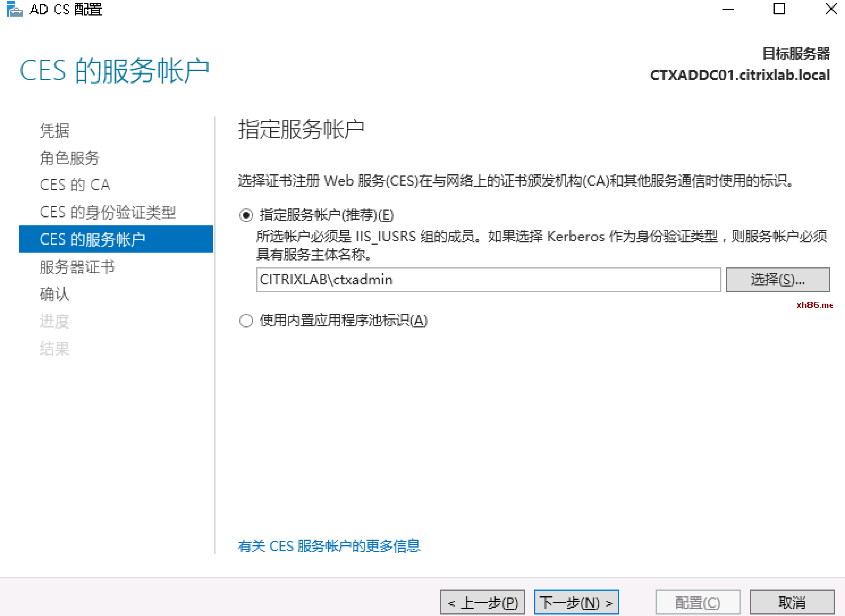Image resolution: width=845 pixels, height=616 pixels.
Task: Open the 确认 step in sidebar
Action: (55, 294)
